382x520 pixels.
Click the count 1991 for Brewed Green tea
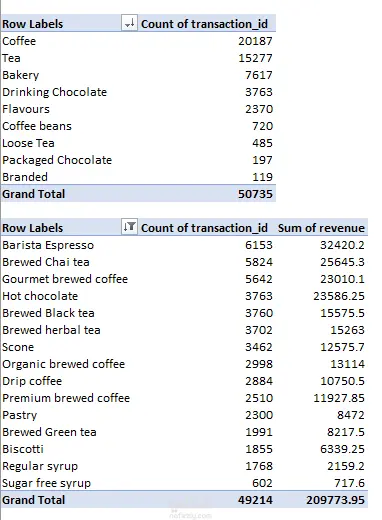click(259, 432)
